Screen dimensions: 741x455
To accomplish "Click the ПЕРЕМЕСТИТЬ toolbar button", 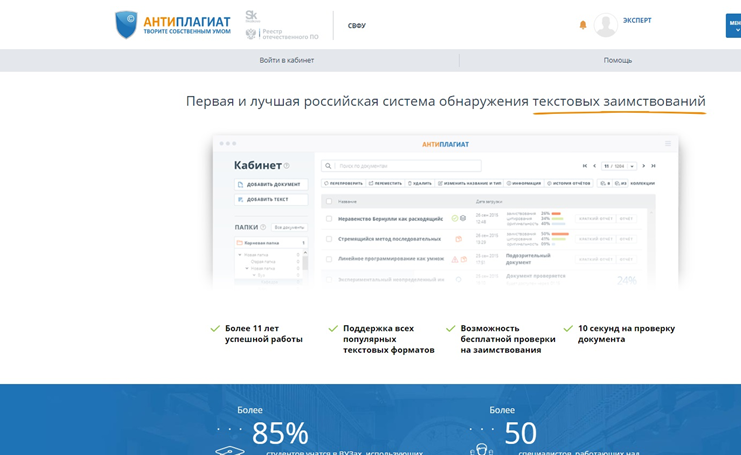I will (385, 183).
